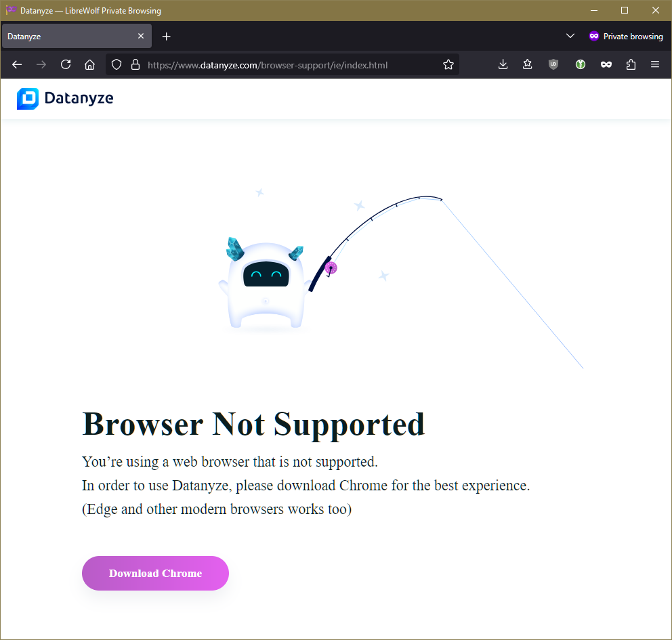672x640 pixels.
Task: Focus the address bar URL field
Action: (x=282, y=65)
